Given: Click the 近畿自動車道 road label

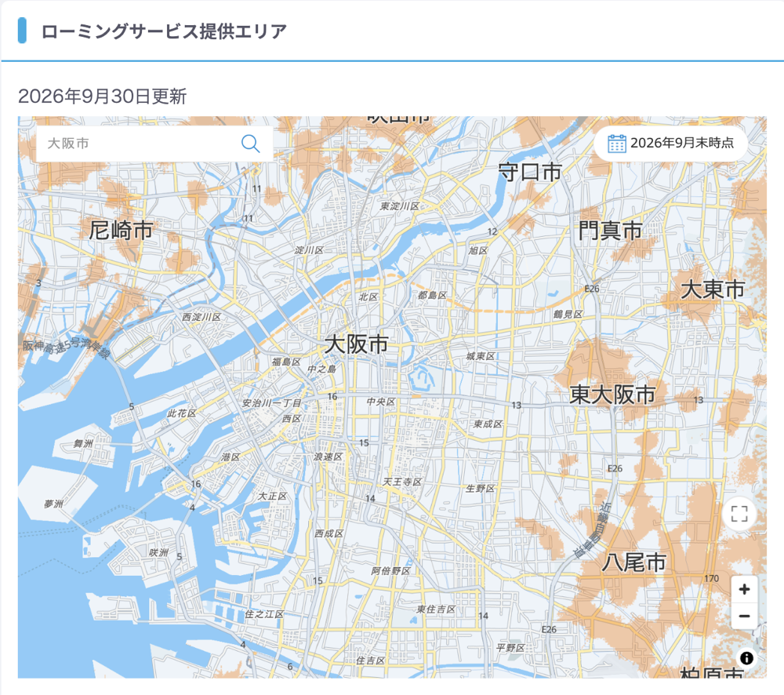Looking at the screenshot, I should click(594, 530).
